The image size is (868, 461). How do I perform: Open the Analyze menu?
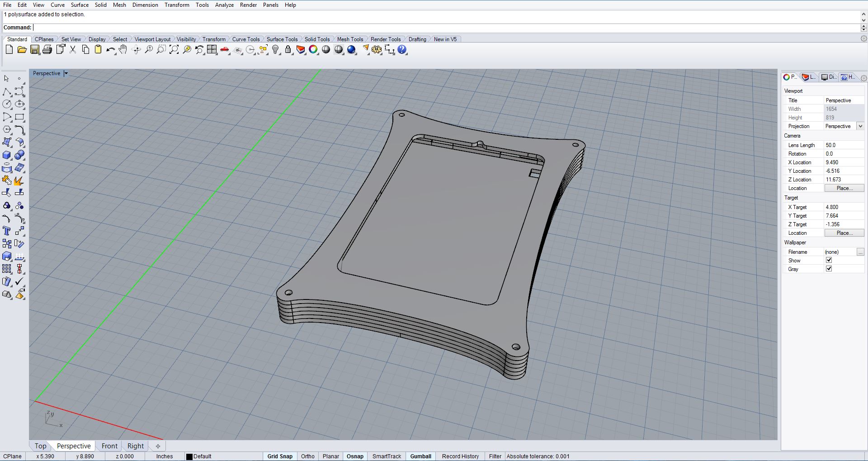coord(224,5)
